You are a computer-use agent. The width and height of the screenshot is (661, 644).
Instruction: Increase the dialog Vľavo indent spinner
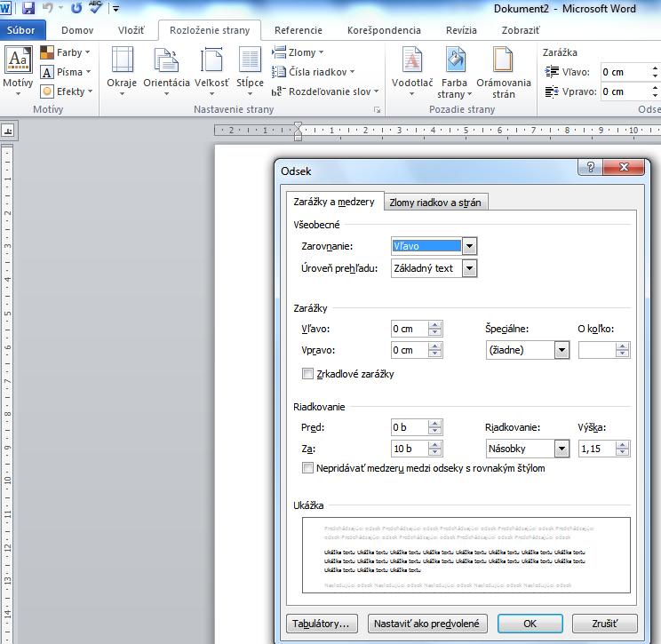[434, 325]
